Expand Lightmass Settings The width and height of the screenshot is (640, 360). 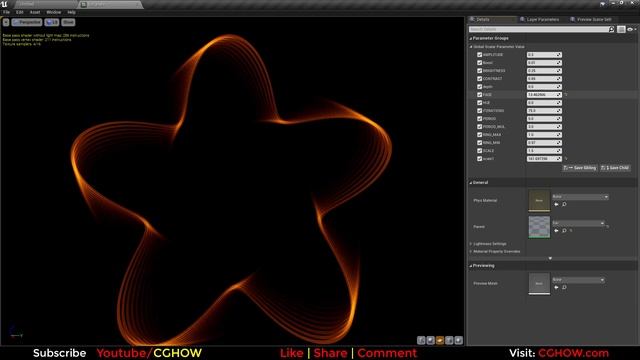click(471, 244)
